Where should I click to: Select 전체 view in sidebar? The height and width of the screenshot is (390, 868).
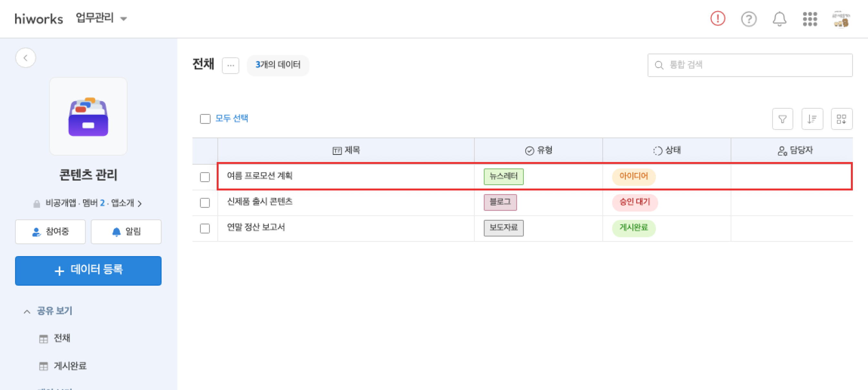point(62,338)
